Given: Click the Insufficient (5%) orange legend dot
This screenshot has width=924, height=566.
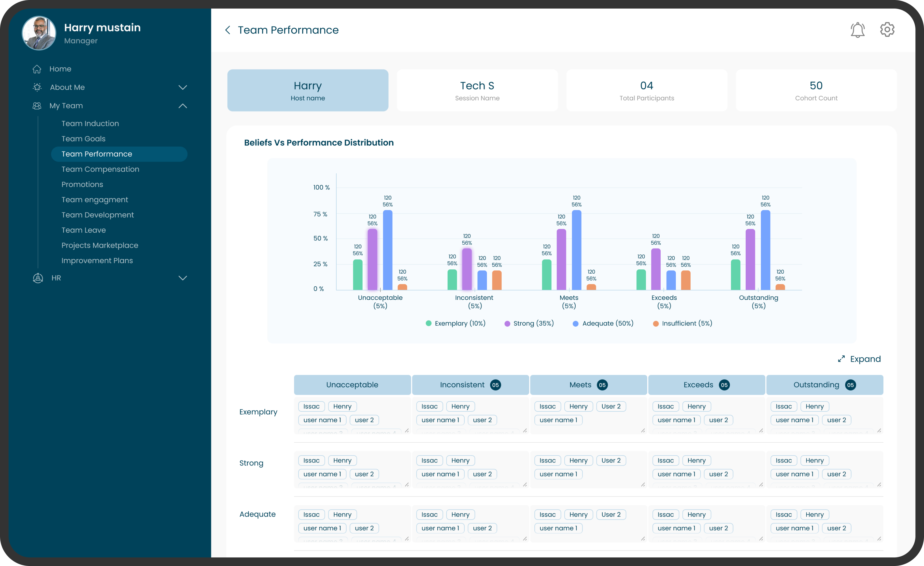Looking at the screenshot, I should tap(656, 324).
